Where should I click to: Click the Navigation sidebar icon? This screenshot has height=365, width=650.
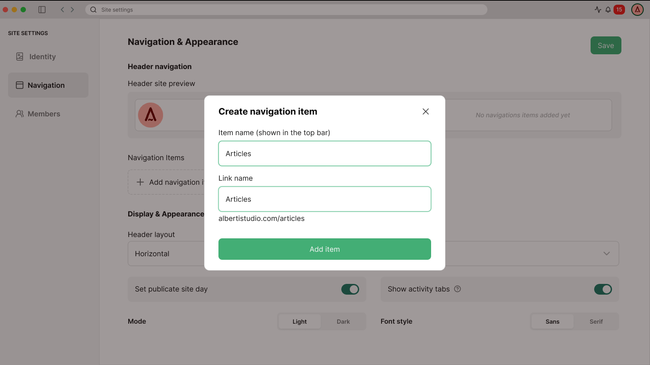click(x=19, y=85)
